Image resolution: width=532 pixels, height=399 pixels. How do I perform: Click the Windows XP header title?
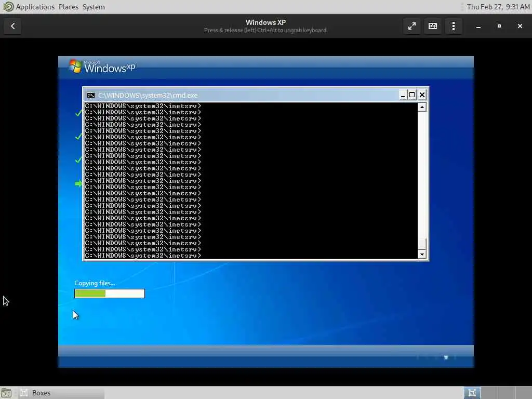point(265,22)
